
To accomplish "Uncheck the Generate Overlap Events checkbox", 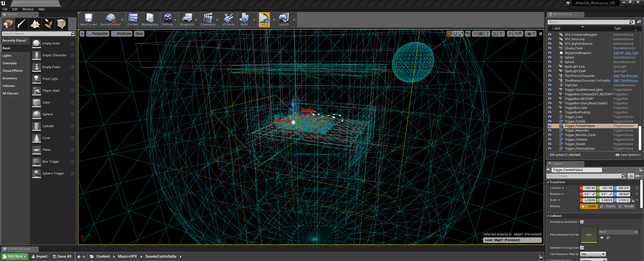I will (582, 248).
